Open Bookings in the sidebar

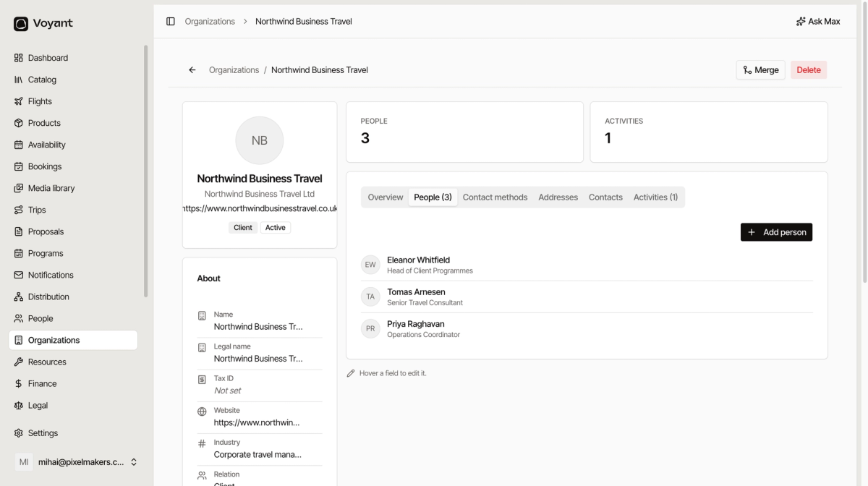(73, 166)
